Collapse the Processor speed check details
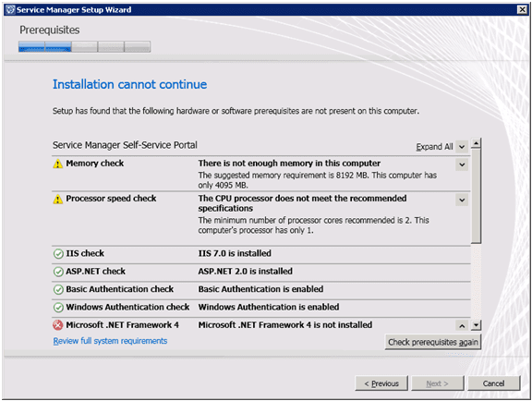This screenshot has height=401, width=532. click(x=462, y=200)
